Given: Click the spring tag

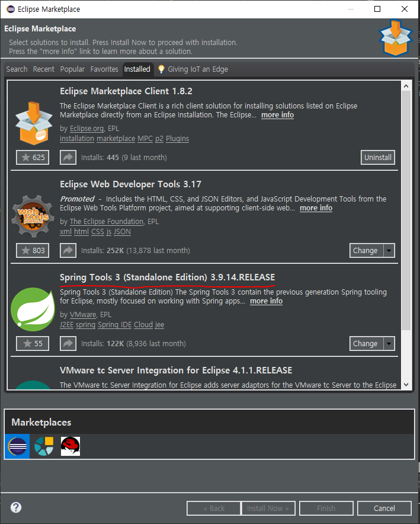Looking at the screenshot, I should pos(85,325).
